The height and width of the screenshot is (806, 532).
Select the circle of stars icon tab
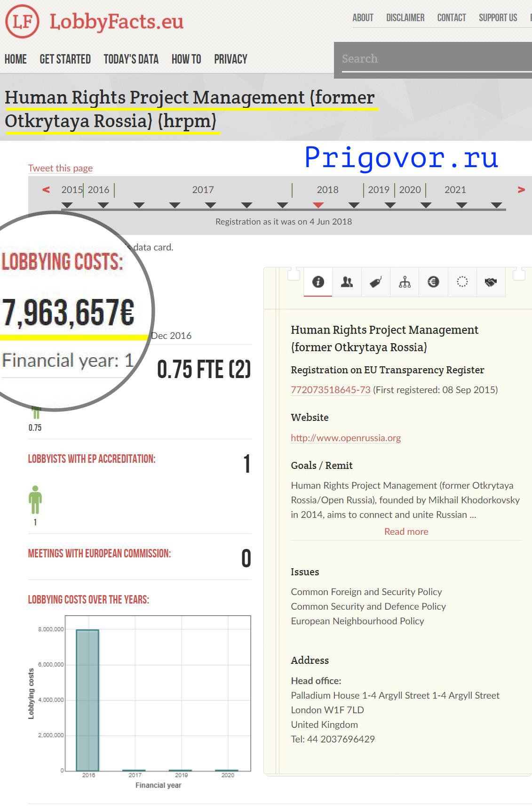pos(462,282)
